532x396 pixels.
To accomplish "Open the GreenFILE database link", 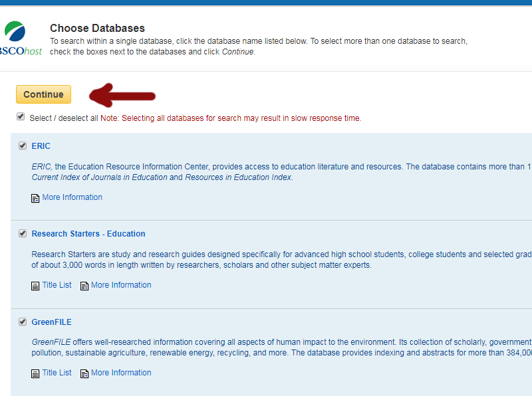I will (x=52, y=322).
